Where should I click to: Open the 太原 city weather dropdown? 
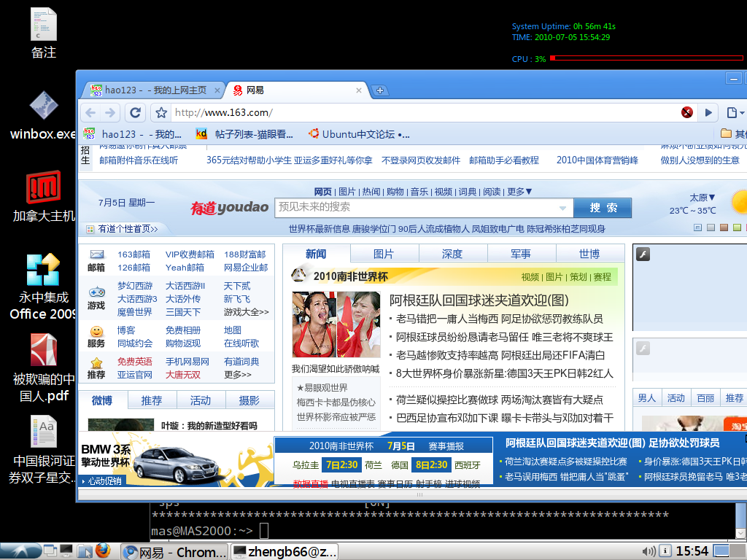pos(703,197)
